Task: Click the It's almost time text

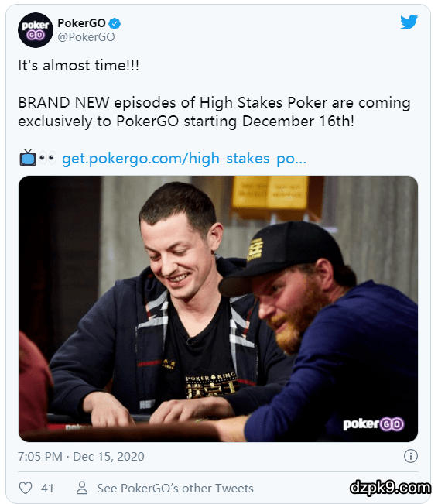Action: click(x=78, y=66)
